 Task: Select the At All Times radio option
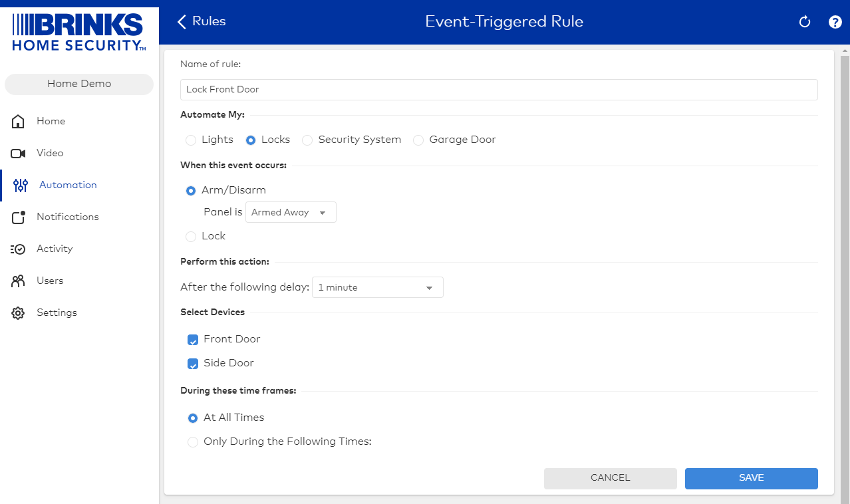[193, 418]
